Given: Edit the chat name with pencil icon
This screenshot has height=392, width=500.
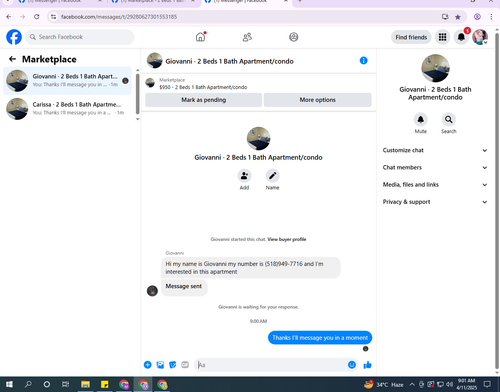Looking at the screenshot, I should click(272, 176).
